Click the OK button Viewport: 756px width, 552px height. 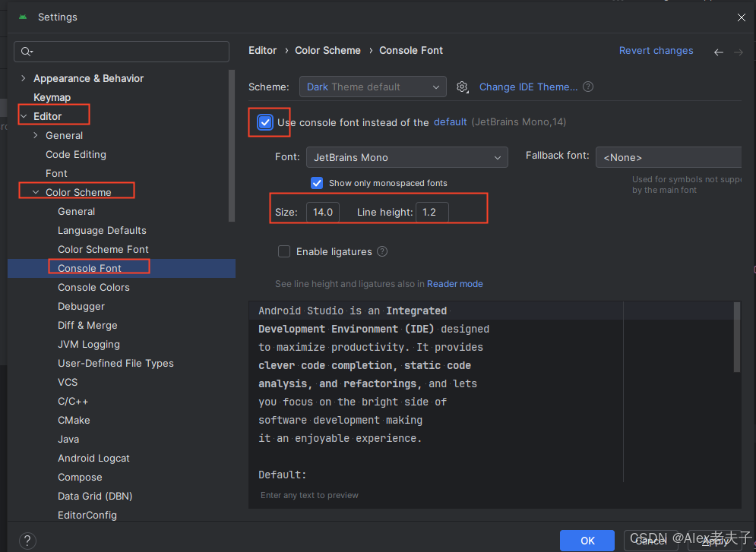[x=587, y=541]
